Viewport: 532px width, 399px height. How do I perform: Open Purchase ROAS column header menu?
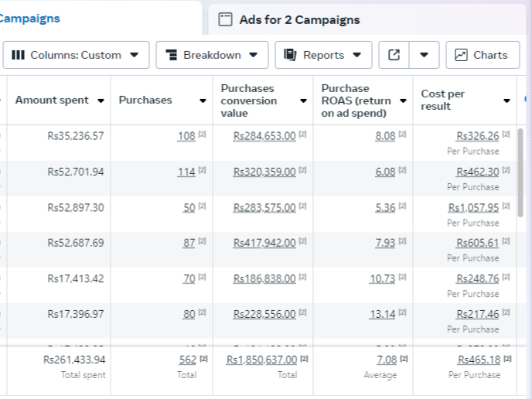tap(403, 101)
